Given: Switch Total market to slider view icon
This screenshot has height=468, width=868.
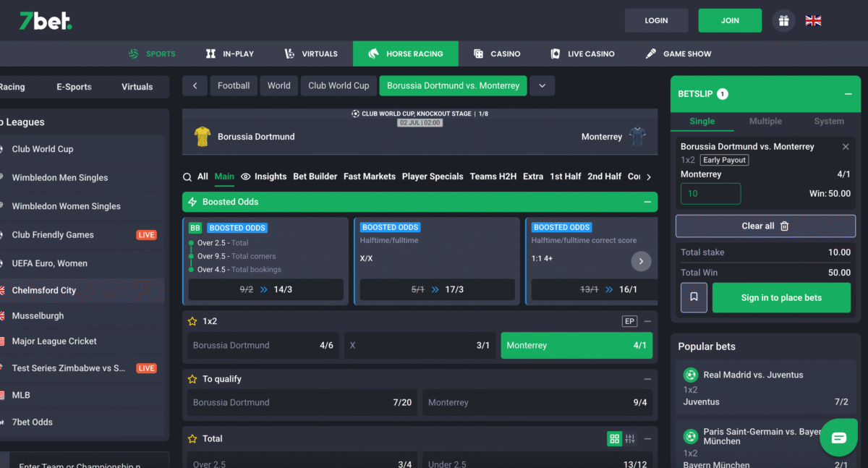Looking at the screenshot, I should click(x=630, y=438).
